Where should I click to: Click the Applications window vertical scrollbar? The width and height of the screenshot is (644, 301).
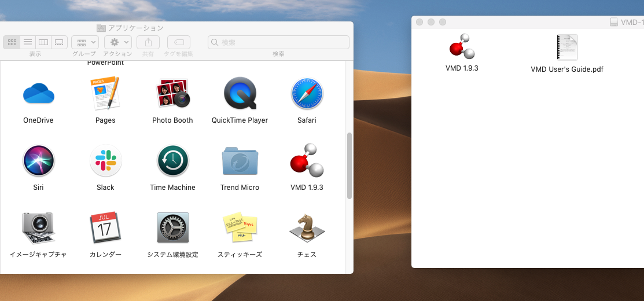click(x=349, y=166)
